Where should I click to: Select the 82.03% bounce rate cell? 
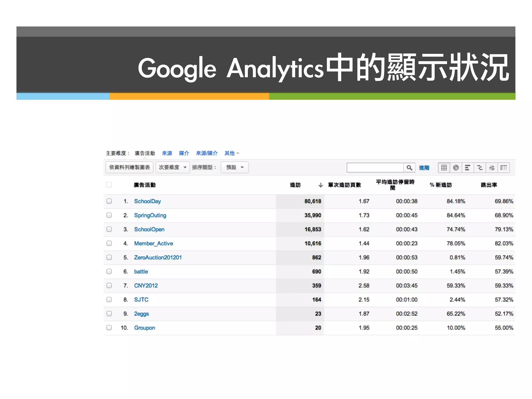(x=504, y=243)
